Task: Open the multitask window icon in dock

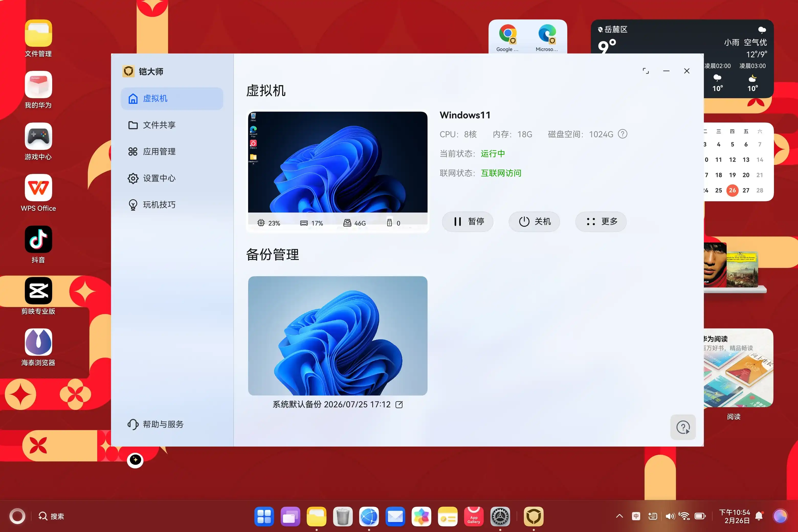Action: pyautogui.click(x=291, y=517)
